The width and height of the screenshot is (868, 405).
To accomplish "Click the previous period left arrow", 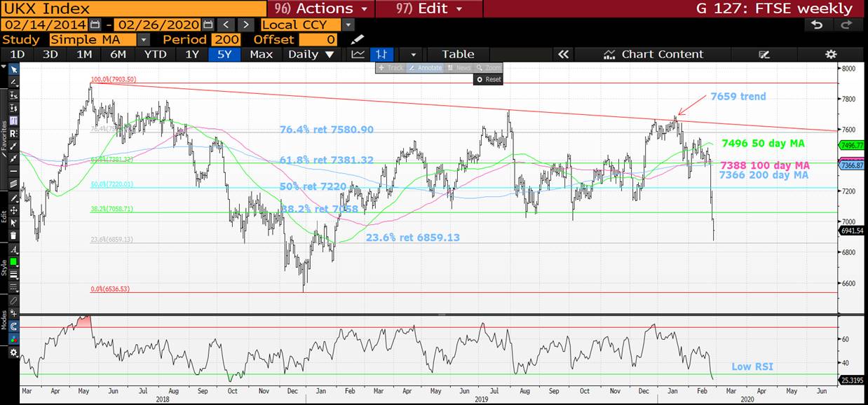I will [x=226, y=25].
